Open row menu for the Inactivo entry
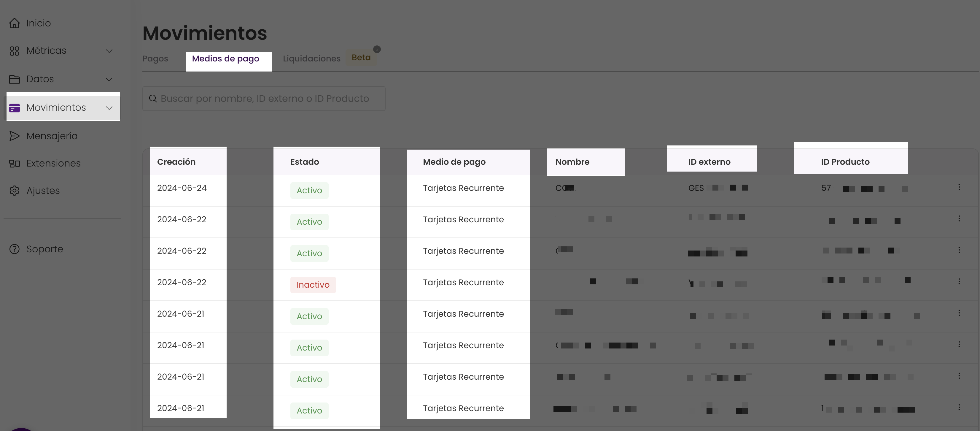 [959, 281]
